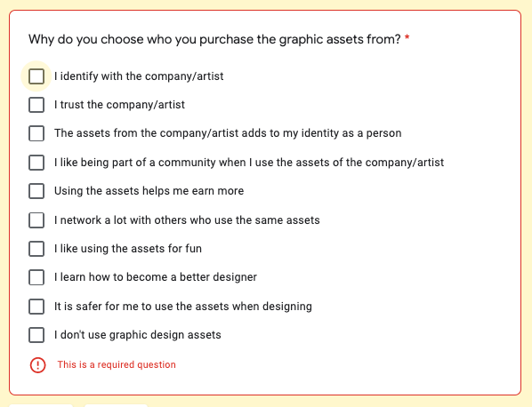Click the red required-question warning icon
The width and height of the screenshot is (532, 407).
click(x=37, y=365)
